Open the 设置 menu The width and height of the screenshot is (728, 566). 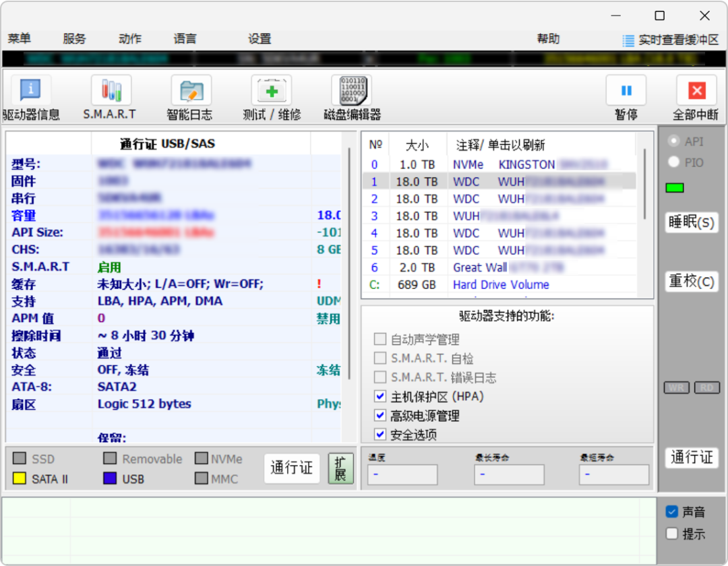point(260,38)
